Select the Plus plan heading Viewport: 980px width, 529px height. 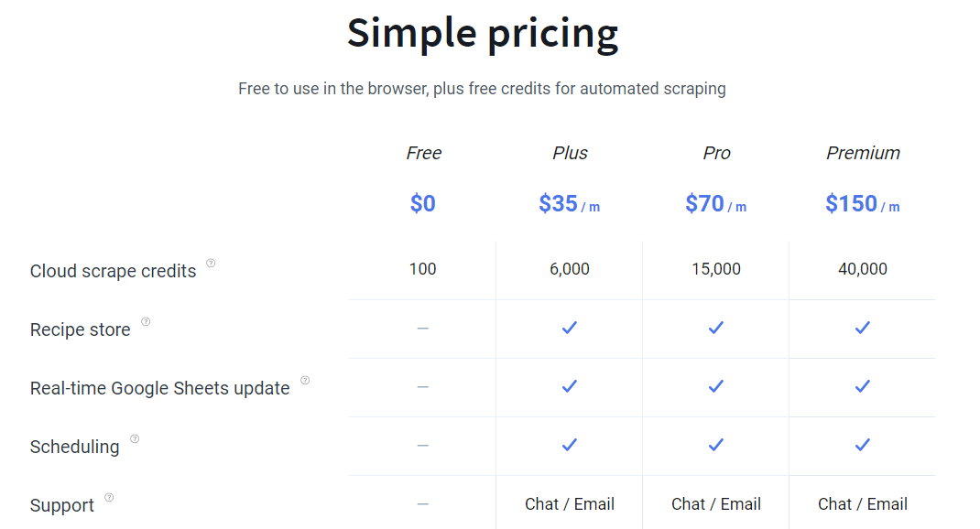[x=570, y=153]
